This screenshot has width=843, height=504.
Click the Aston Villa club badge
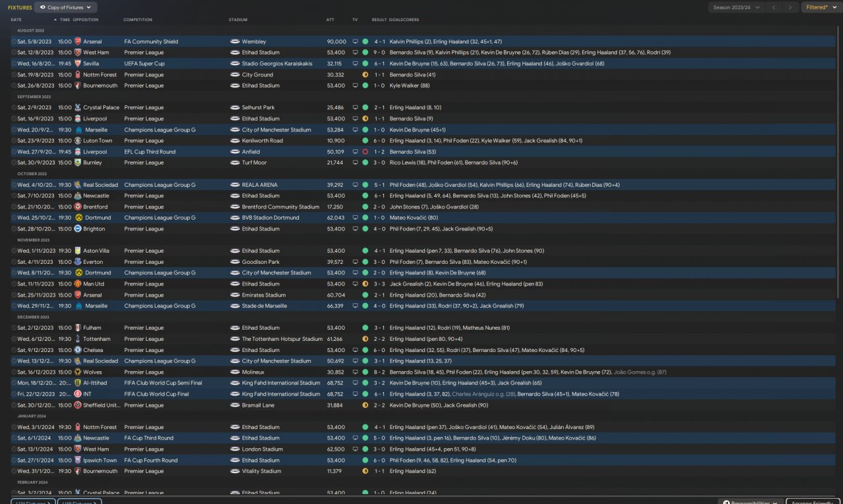pos(78,251)
